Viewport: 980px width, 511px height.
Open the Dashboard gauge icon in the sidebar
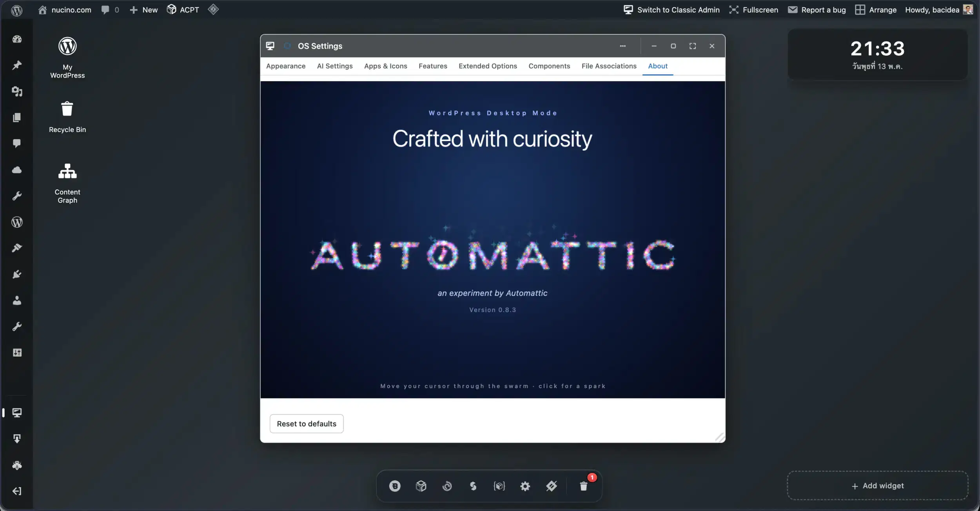point(17,39)
